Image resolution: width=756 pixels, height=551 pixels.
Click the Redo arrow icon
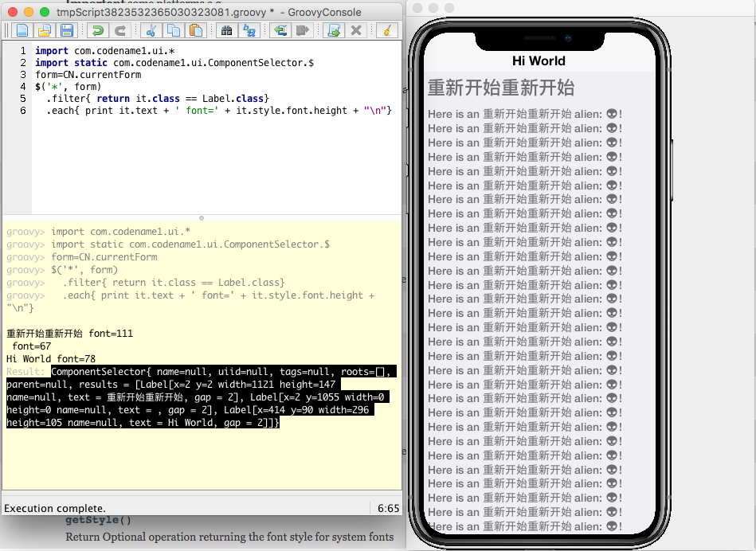(x=120, y=31)
